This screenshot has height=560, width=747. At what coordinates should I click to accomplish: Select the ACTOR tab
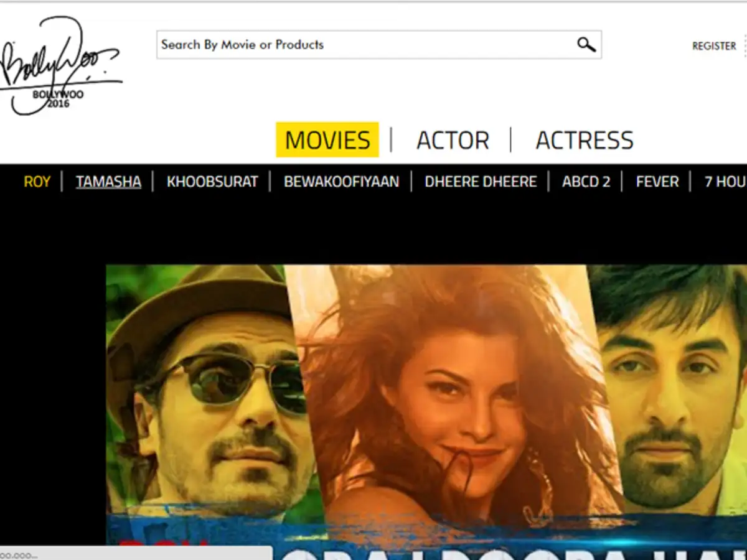(453, 140)
